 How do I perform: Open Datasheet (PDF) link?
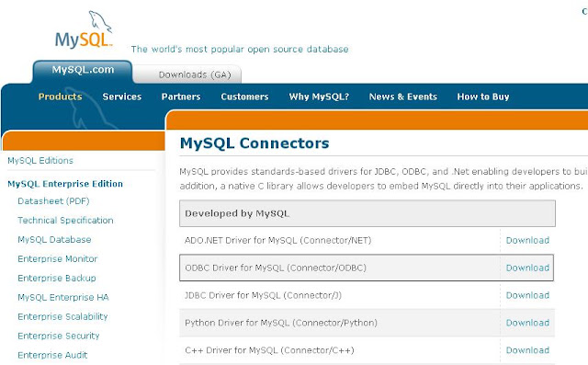point(53,201)
